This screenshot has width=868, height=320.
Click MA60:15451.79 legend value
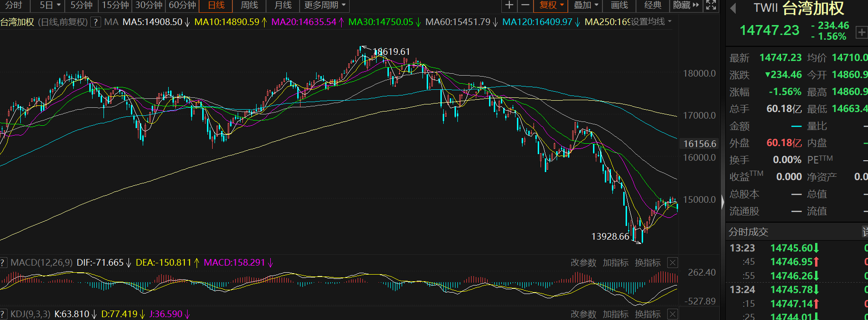[458, 22]
